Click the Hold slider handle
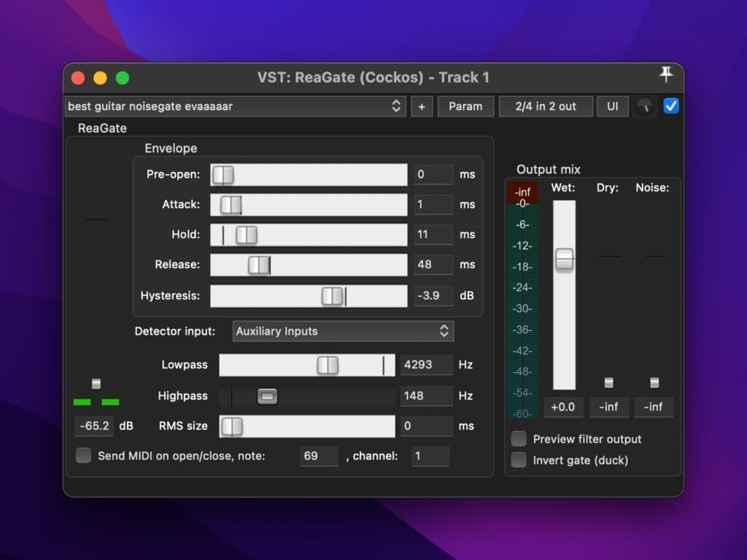 click(x=247, y=235)
